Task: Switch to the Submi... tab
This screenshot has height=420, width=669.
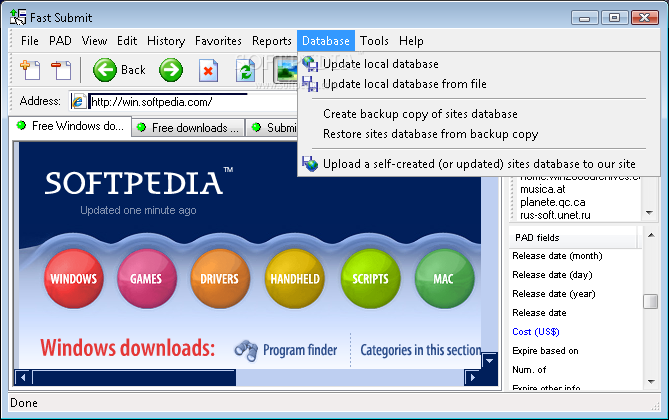Action: [x=272, y=128]
